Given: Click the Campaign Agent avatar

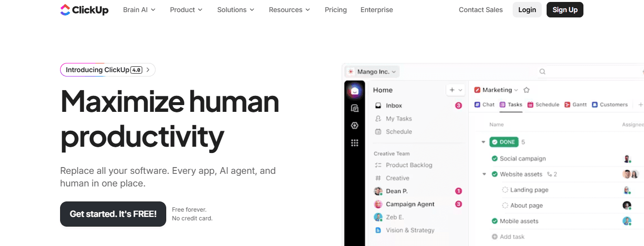Looking at the screenshot, I should point(378,204).
